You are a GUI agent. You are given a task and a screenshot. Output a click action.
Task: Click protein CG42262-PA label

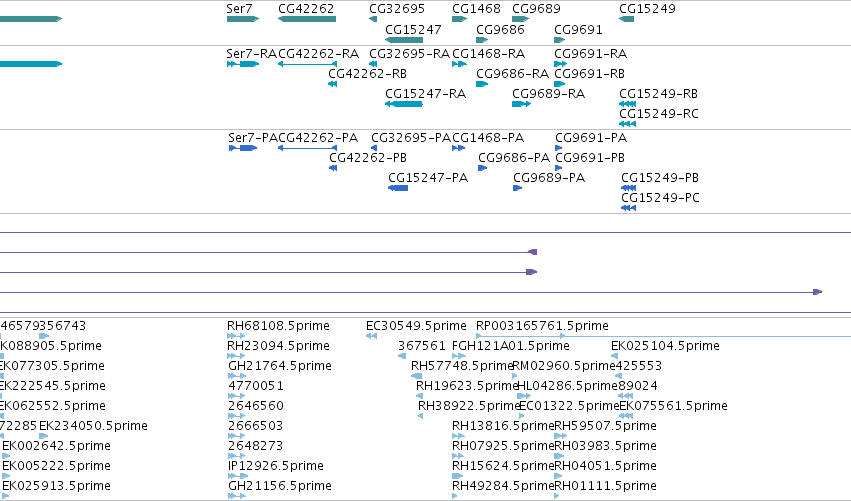[319, 138]
